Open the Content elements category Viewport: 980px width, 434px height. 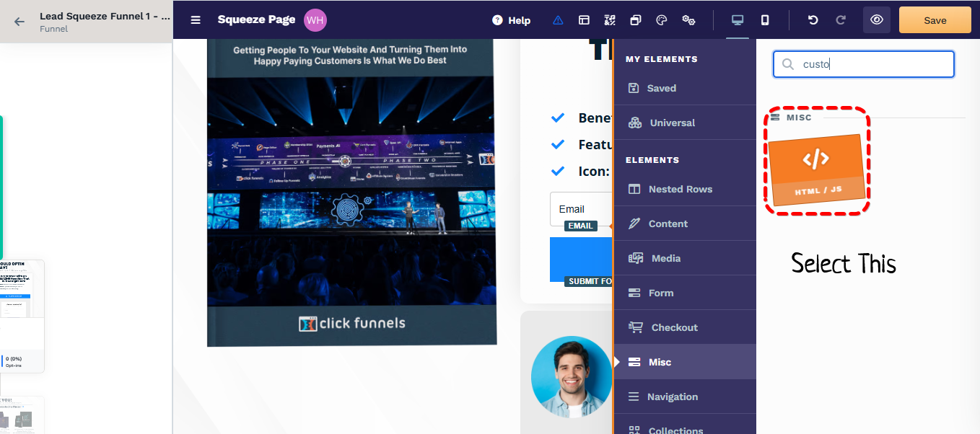click(x=668, y=223)
